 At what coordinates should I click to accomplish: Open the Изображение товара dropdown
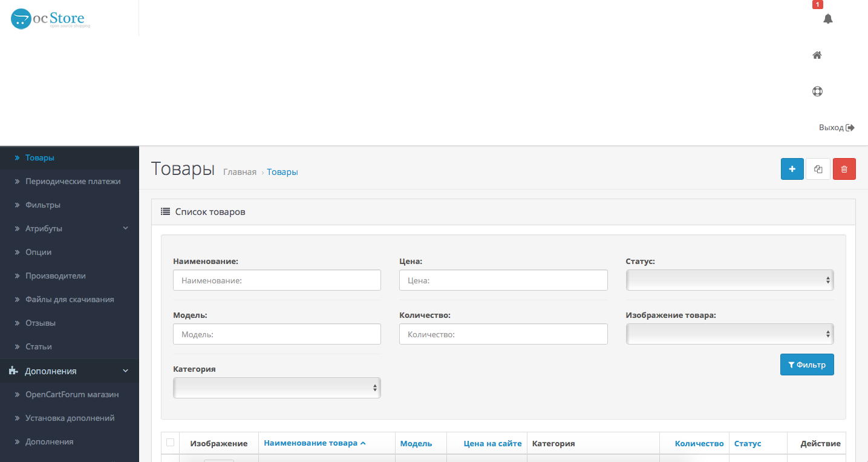pos(729,334)
